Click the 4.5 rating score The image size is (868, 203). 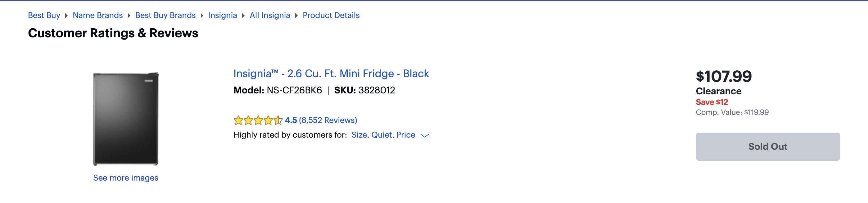click(291, 120)
